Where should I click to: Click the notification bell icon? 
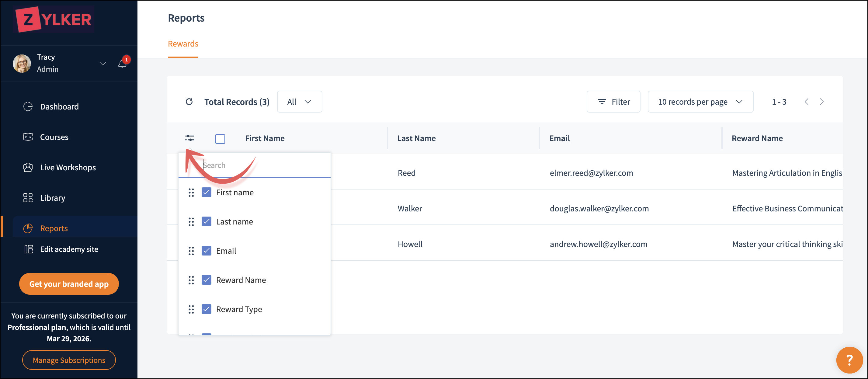[x=122, y=64]
